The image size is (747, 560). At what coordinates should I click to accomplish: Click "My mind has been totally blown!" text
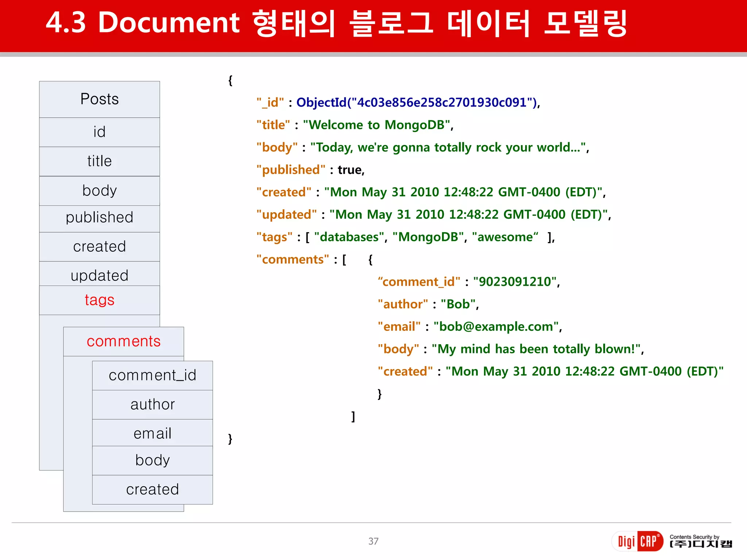point(536,349)
